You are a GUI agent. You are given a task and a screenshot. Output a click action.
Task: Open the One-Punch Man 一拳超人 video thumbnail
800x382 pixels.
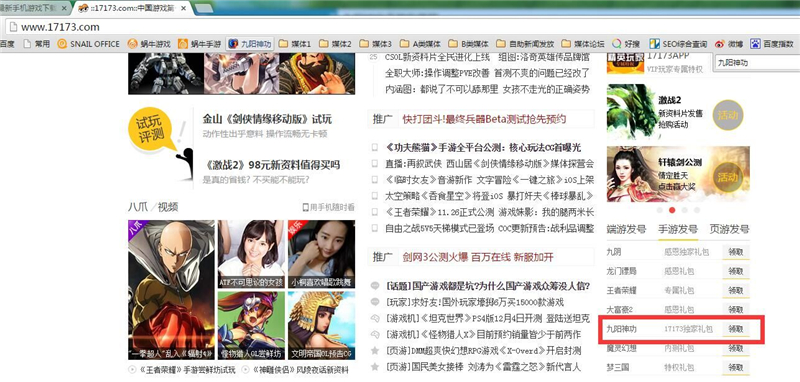pyautogui.click(x=171, y=290)
